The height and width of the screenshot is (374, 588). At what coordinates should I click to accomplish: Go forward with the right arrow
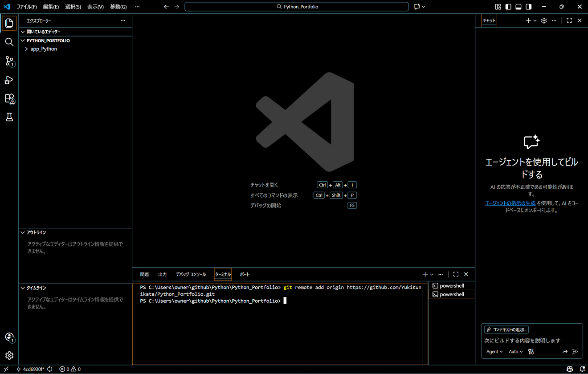click(x=177, y=7)
